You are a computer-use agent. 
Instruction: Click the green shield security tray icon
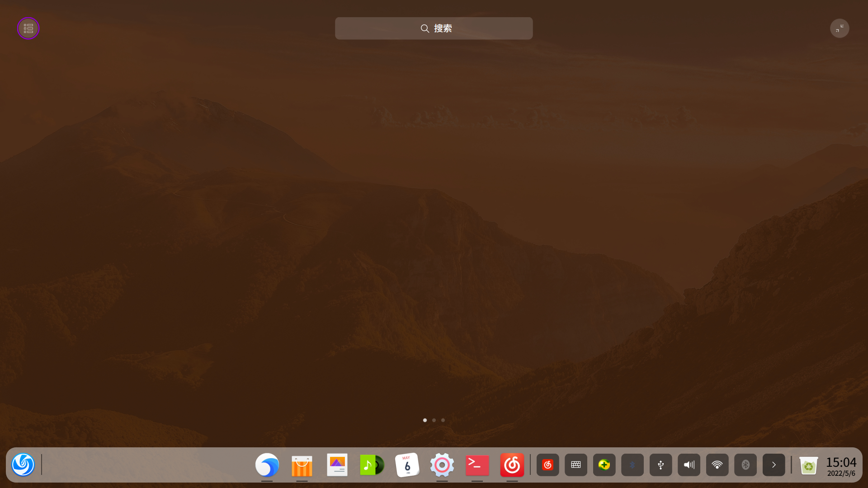coord(604,465)
